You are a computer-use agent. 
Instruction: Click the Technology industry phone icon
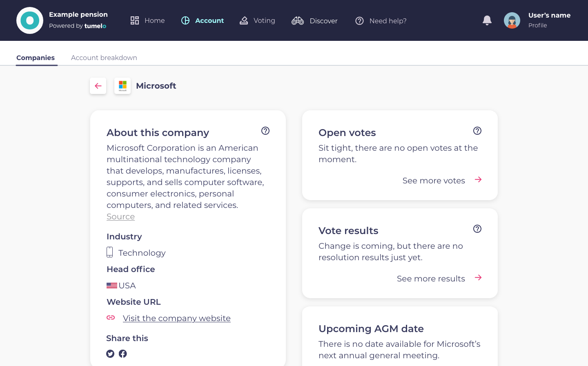(x=109, y=252)
